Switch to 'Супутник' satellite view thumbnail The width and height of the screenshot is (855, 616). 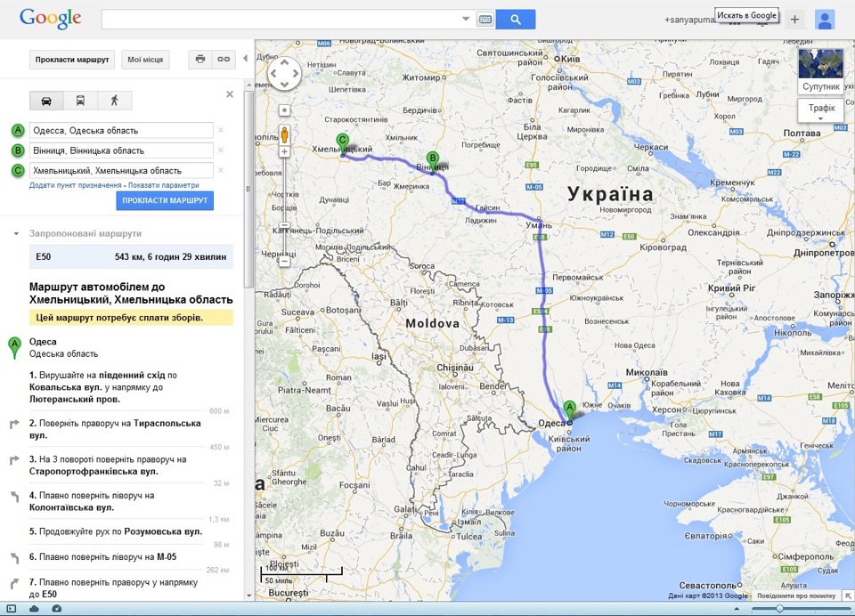pos(820,71)
